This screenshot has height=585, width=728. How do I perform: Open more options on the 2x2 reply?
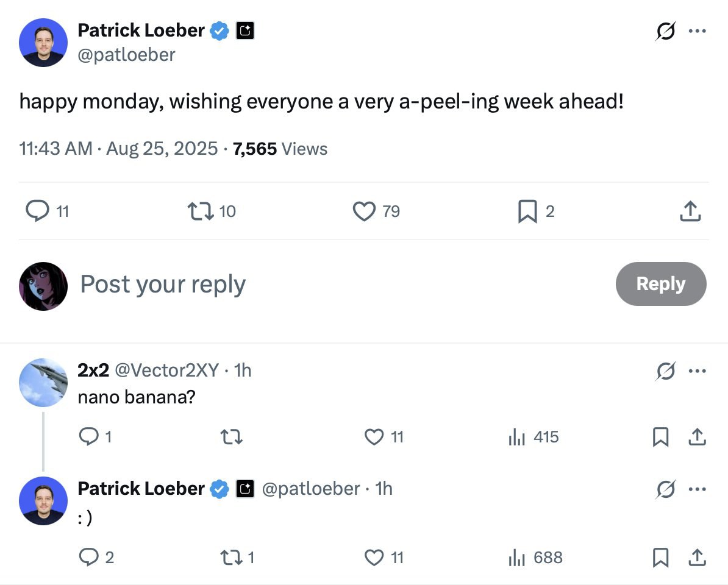[x=698, y=370]
